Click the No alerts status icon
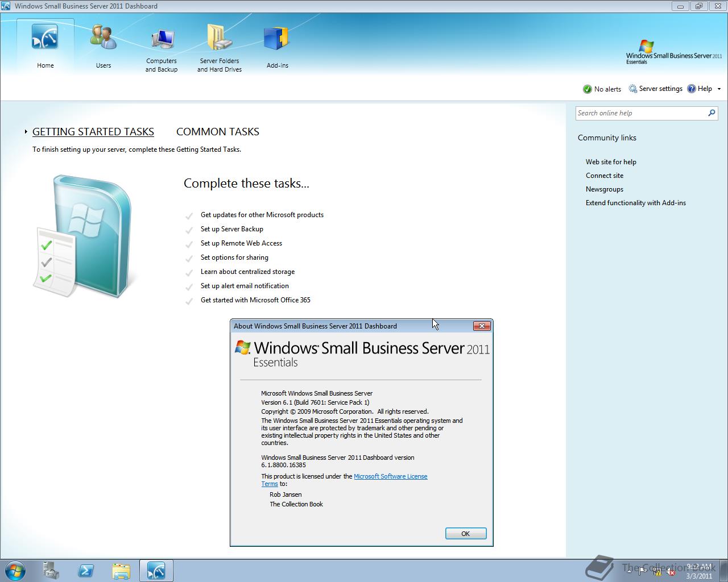Image resolution: width=728 pixels, height=582 pixels. pos(588,89)
